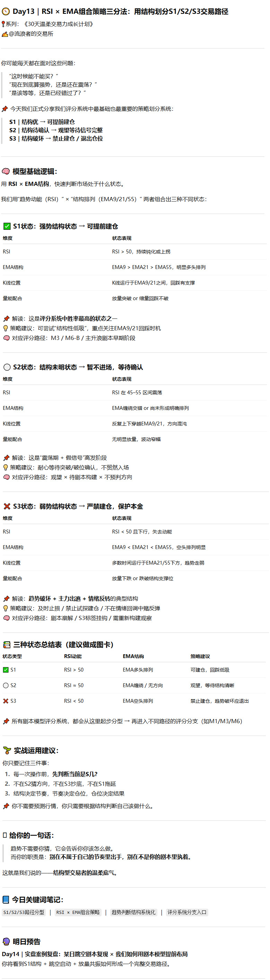Click the line S2 | 结构待确认
This screenshot has width=270, height=980.
click(56, 130)
